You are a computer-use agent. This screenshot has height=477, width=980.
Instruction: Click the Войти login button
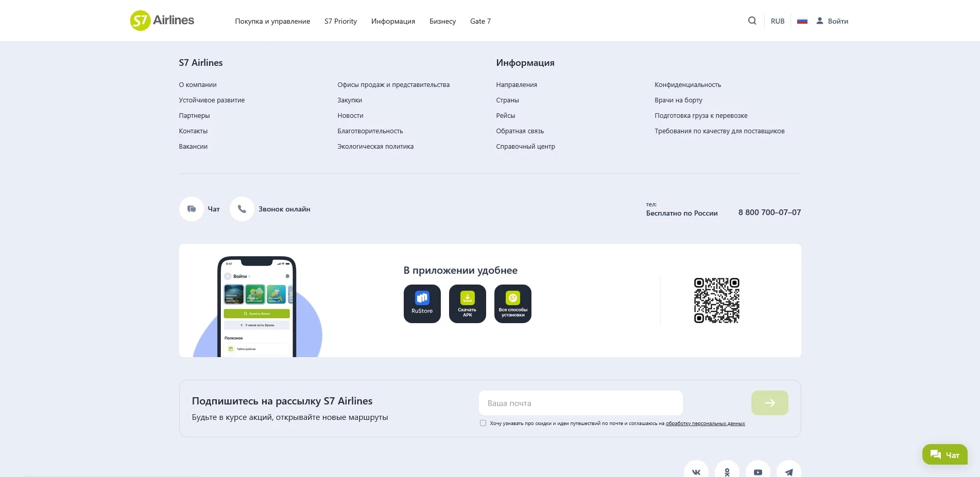(832, 21)
